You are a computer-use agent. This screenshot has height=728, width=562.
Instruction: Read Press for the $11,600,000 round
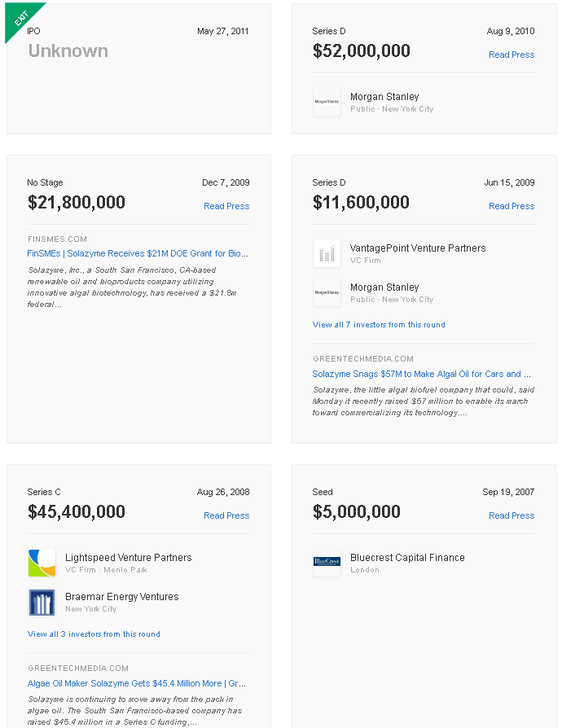click(x=512, y=206)
